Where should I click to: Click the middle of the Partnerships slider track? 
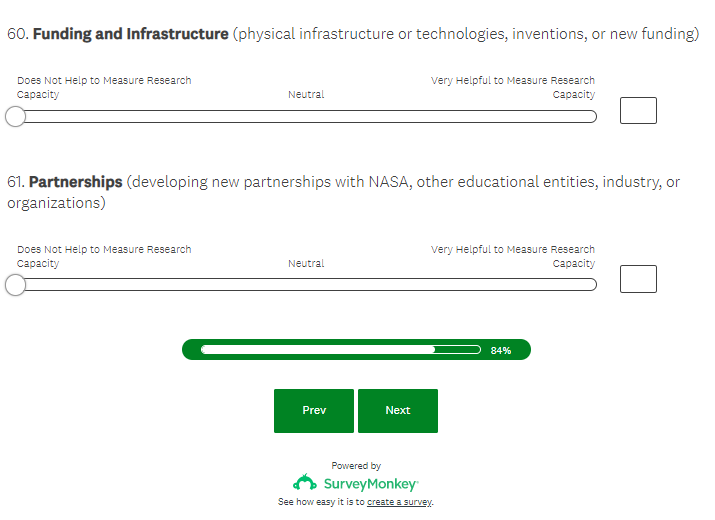pos(306,286)
